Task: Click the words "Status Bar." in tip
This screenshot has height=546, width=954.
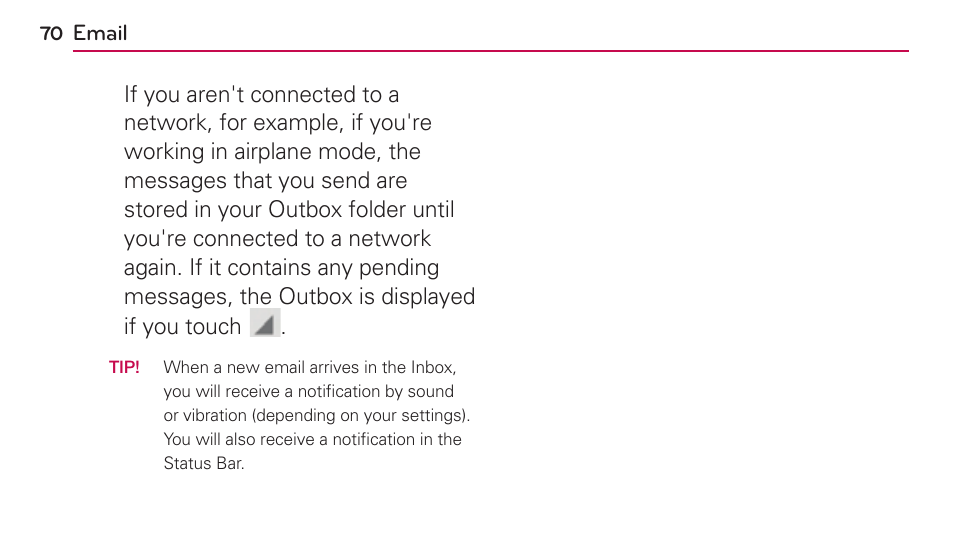Action: (204, 463)
